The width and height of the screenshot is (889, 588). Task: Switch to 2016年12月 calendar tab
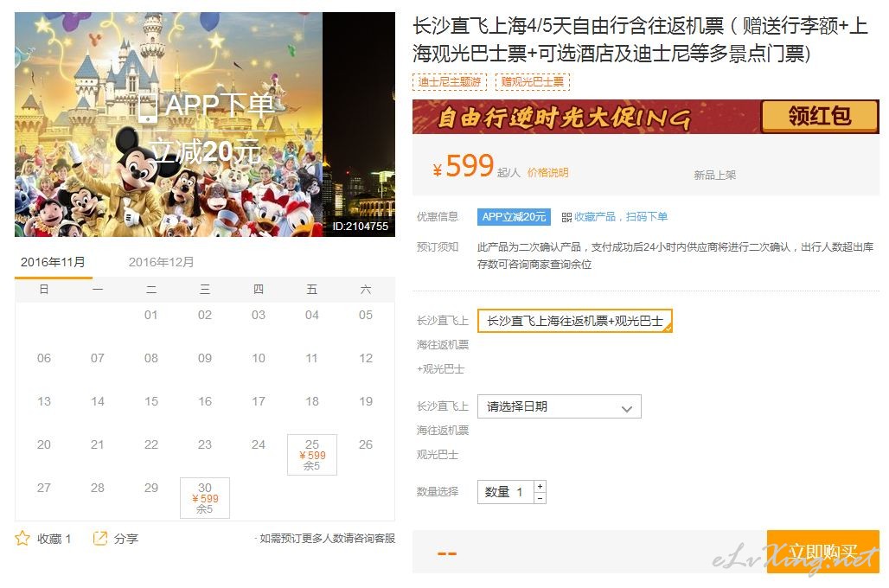pyautogui.click(x=161, y=262)
